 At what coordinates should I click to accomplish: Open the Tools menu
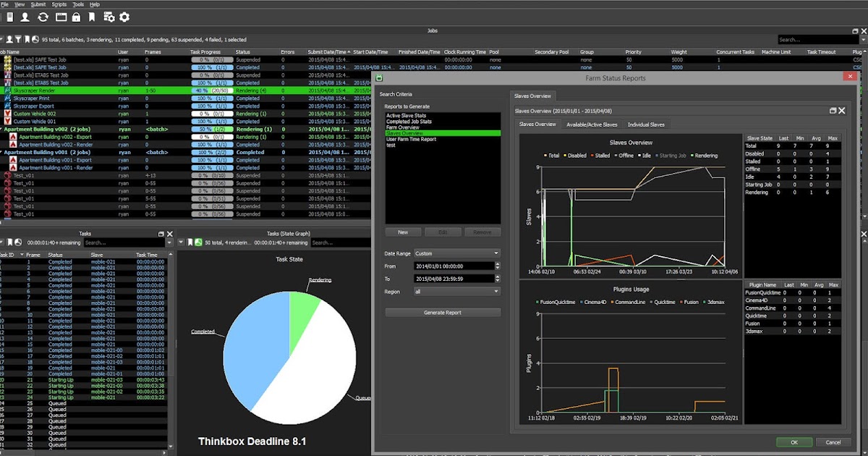(x=77, y=3)
